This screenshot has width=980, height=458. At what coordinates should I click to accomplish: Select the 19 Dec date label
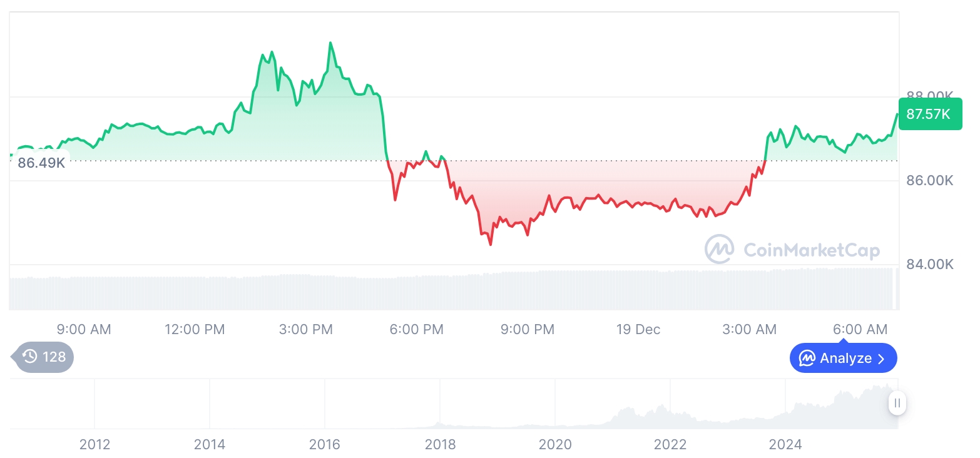click(638, 329)
